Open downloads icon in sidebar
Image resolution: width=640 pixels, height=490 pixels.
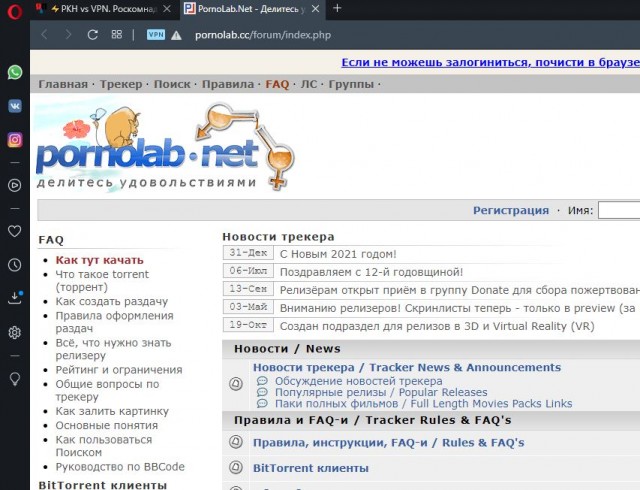click(x=15, y=298)
